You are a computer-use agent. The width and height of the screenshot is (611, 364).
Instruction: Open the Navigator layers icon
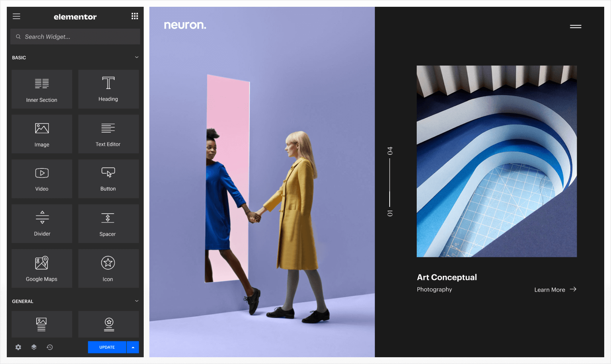click(x=34, y=347)
